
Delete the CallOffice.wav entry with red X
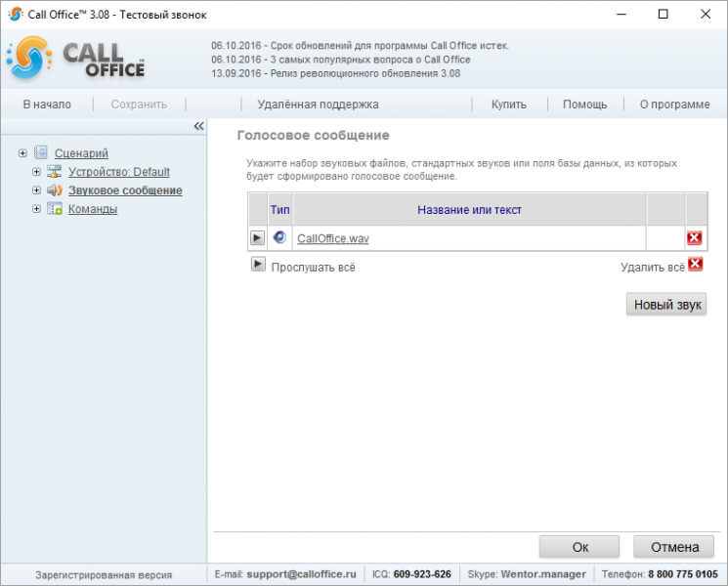point(694,238)
